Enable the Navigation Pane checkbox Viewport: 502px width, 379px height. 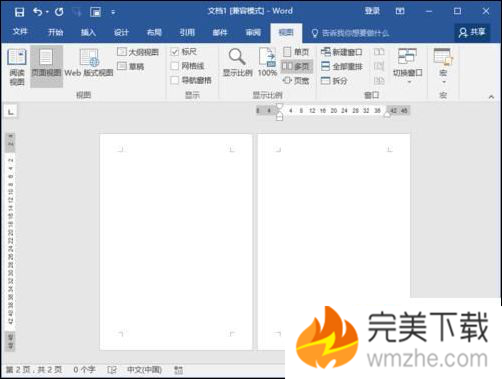tap(175, 80)
